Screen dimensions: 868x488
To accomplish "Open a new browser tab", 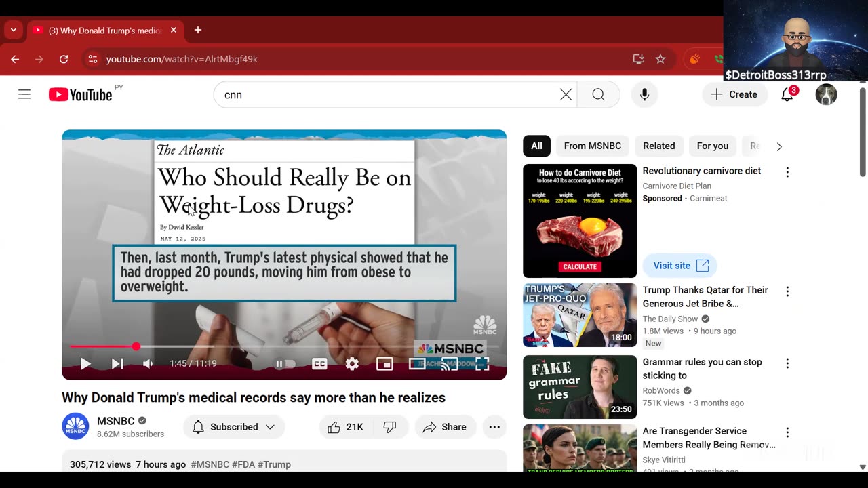I will coord(198,30).
